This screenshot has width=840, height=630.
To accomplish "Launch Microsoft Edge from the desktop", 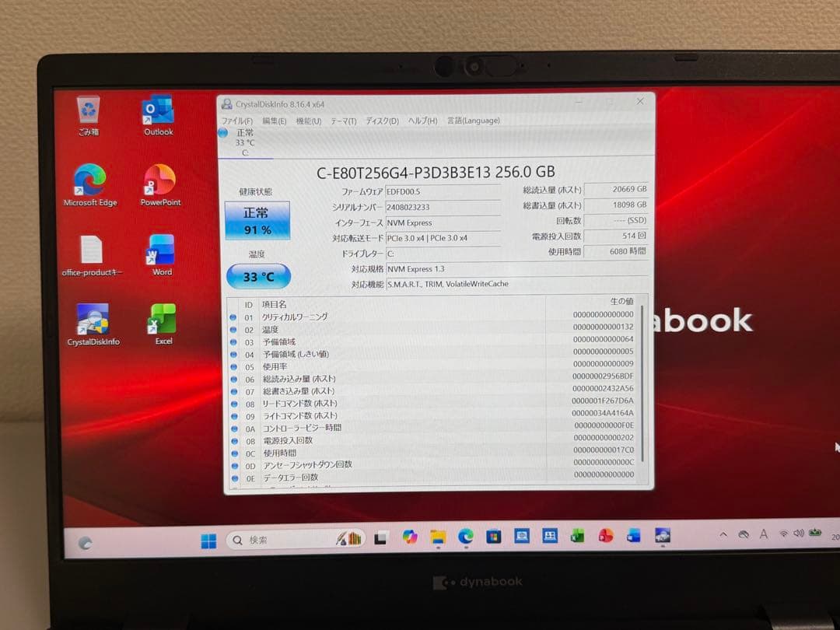I will click(90, 185).
